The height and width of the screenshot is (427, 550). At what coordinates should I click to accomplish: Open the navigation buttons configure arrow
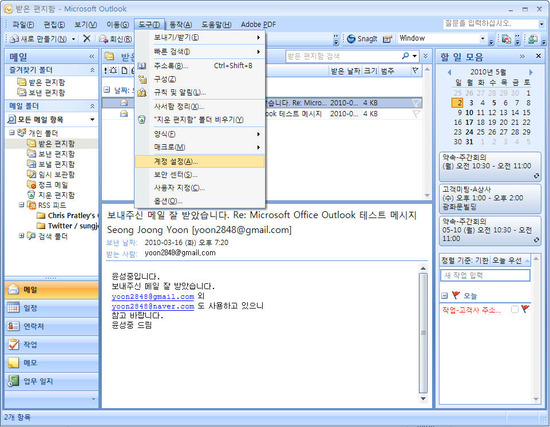pyautogui.click(x=93, y=399)
